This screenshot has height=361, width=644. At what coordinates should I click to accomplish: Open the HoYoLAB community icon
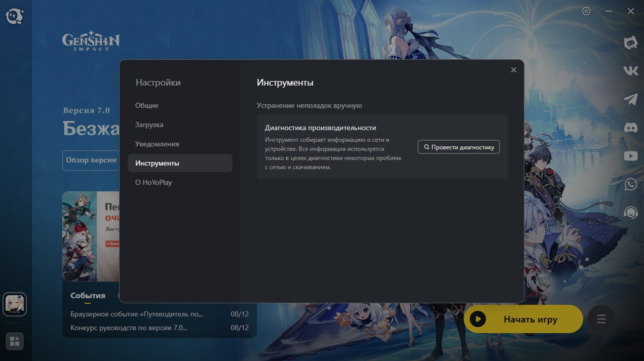(x=631, y=43)
